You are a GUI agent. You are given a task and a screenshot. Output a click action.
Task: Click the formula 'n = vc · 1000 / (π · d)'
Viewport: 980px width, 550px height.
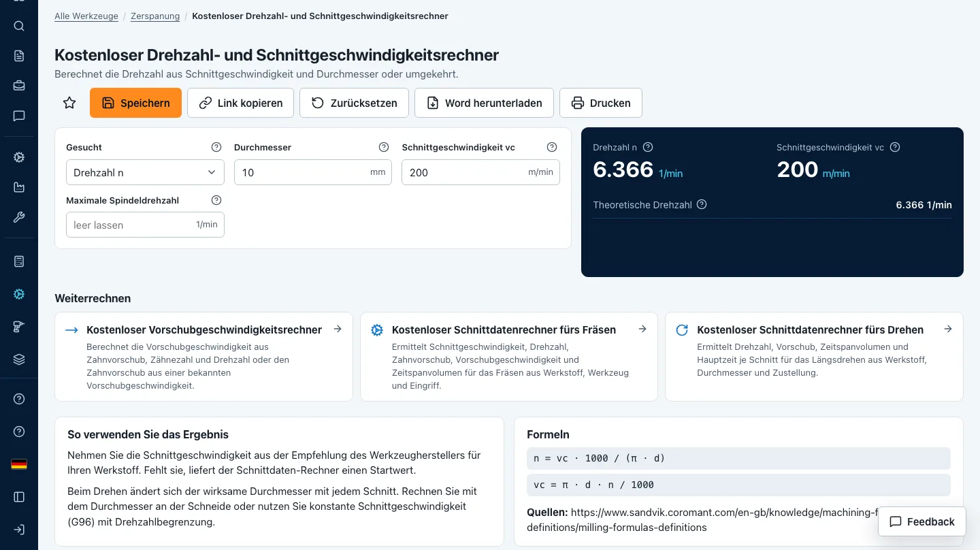738,458
